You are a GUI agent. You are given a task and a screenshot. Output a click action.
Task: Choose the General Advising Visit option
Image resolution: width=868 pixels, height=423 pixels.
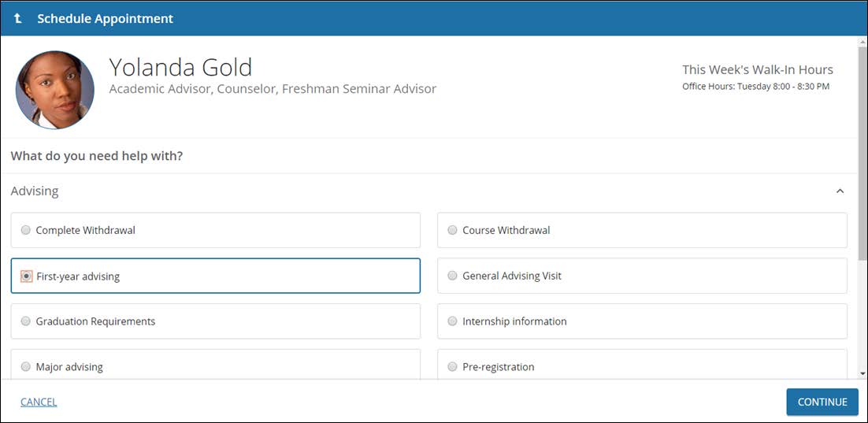[452, 276]
